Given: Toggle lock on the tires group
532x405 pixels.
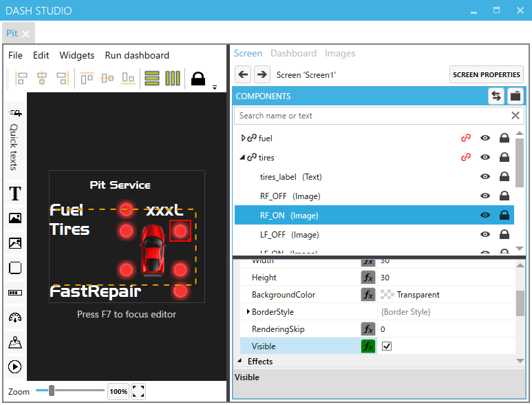Looking at the screenshot, I should click(x=504, y=157).
